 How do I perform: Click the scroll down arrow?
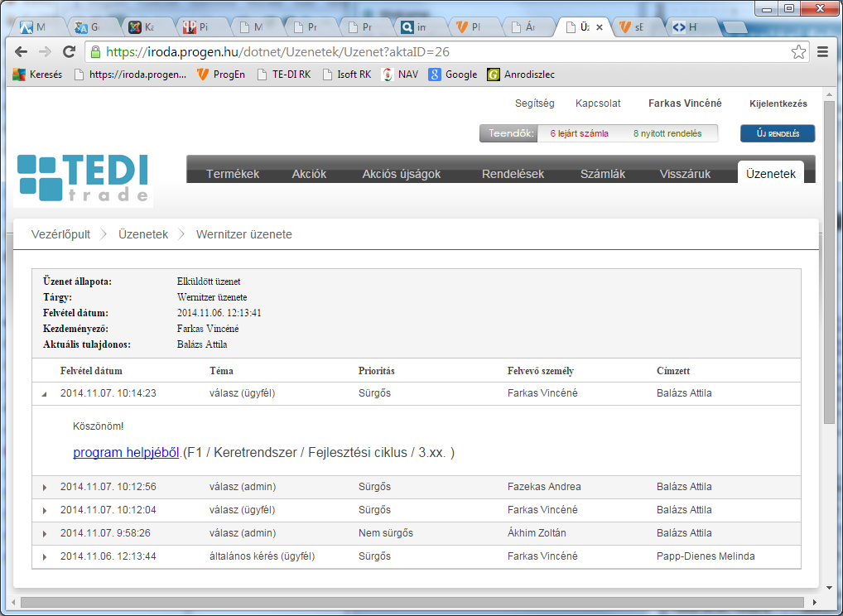coord(828,588)
